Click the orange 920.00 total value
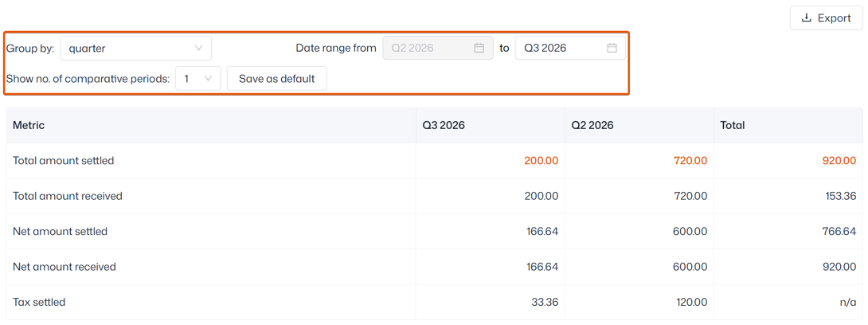 click(839, 161)
